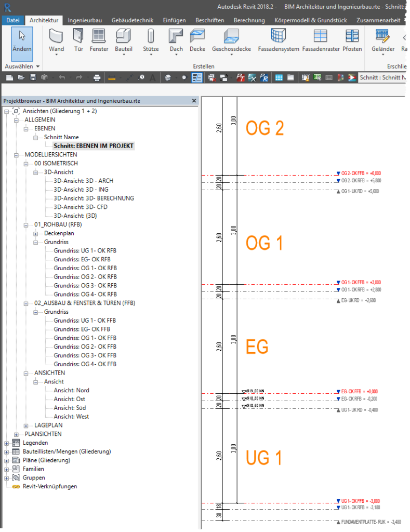The height and width of the screenshot is (532, 410).
Task: Select the Pfosten mullion tool
Action: tap(352, 41)
